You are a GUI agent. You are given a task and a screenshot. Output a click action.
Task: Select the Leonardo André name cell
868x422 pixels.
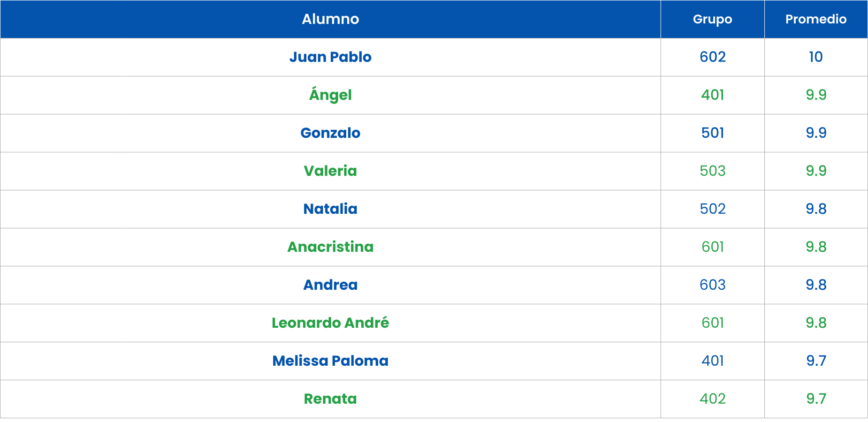(330, 323)
